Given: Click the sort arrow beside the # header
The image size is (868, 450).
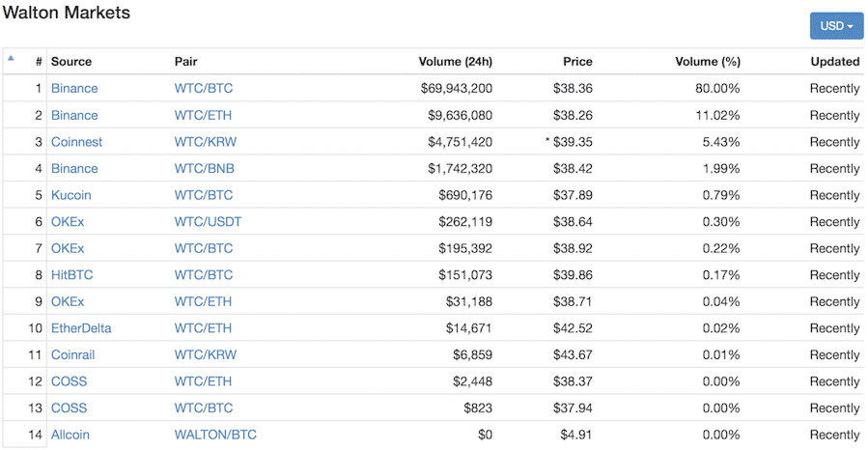Looking at the screenshot, I should tap(11, 58).
